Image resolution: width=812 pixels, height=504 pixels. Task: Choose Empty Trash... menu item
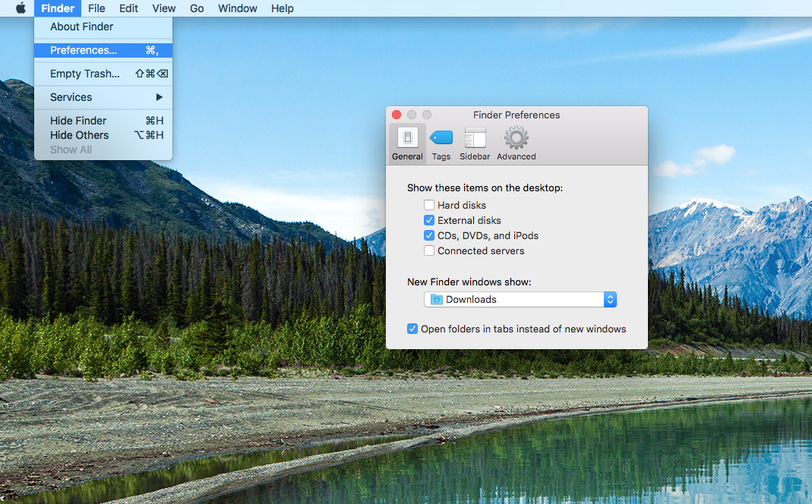103,74
